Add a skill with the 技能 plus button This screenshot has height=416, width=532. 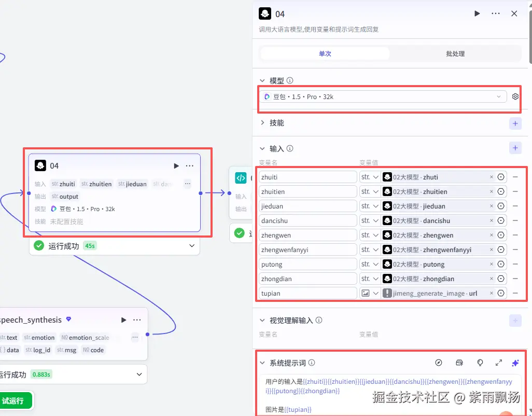coord(515,123)
